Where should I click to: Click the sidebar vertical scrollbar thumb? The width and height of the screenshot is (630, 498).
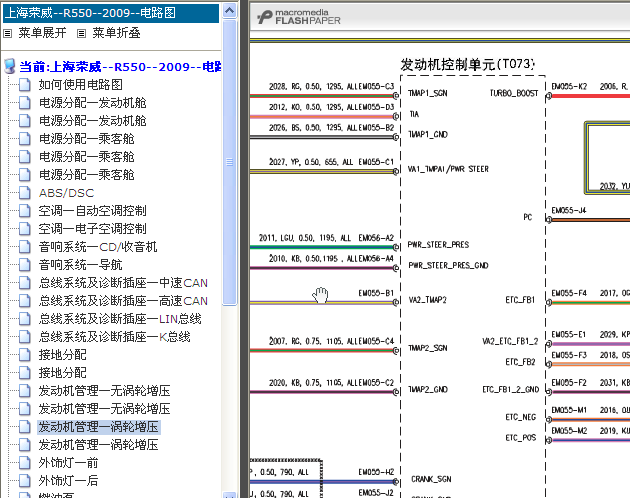(x=229, y=162)
